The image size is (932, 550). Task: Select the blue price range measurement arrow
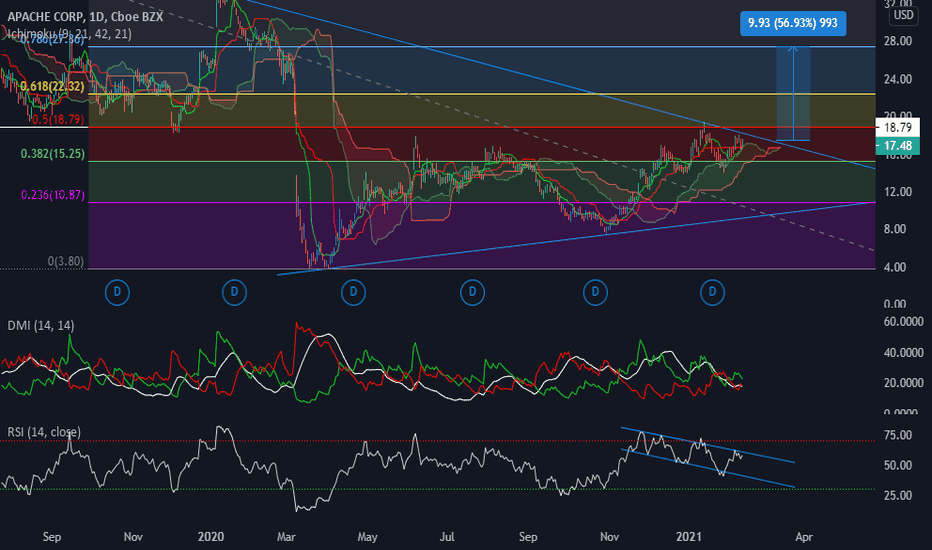[793, 93]
